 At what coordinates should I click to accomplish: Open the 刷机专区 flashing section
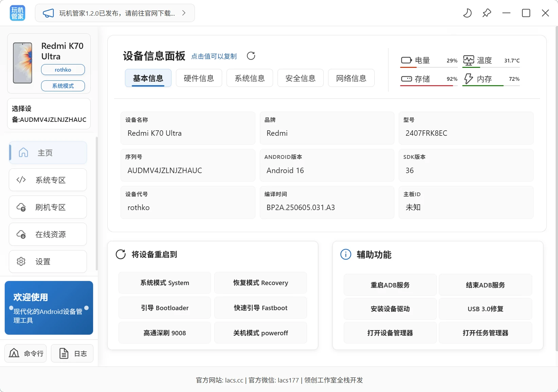point(48,207)
